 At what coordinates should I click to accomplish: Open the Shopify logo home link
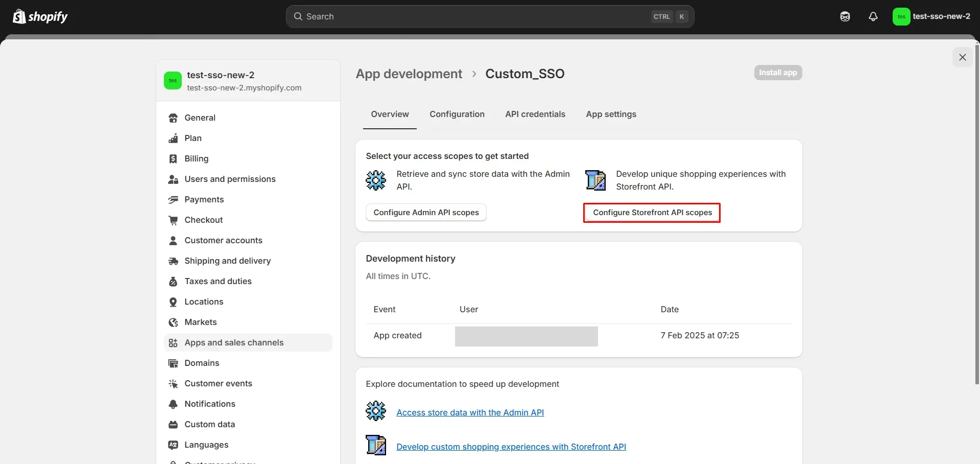40,16
